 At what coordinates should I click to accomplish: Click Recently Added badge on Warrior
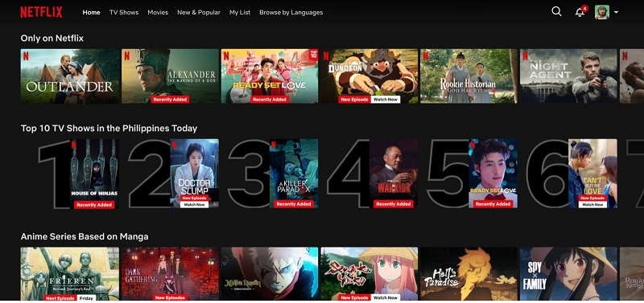click(394, 204)
